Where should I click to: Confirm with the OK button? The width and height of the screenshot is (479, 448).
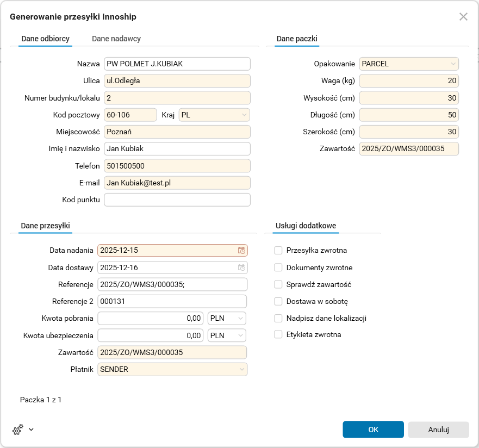(x=373, y=430)
